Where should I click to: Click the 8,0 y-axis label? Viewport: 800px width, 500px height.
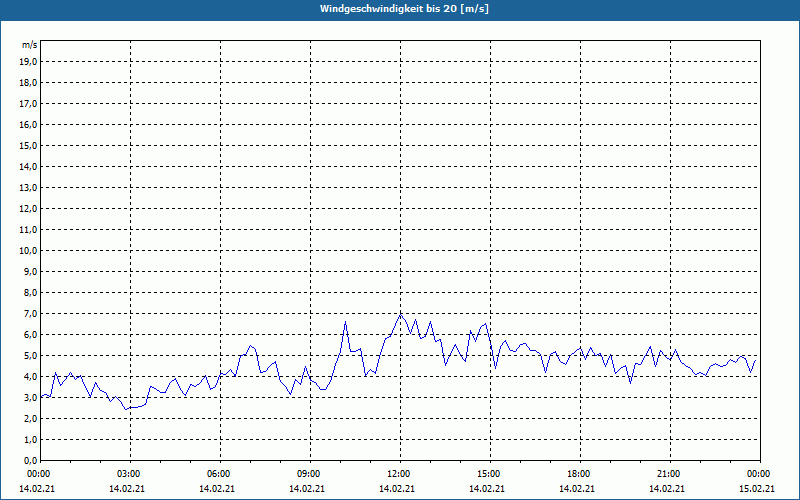(31, 293)
